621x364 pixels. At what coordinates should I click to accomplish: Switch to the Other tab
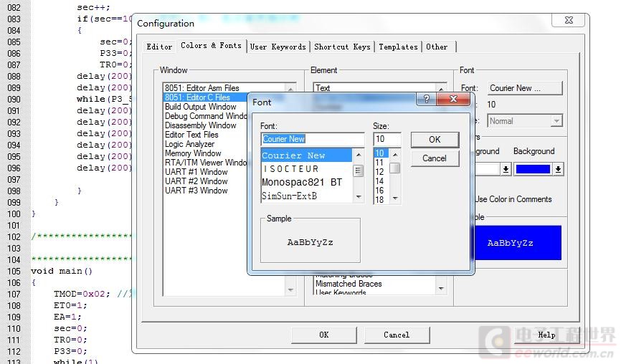click(x=437, y=47)
